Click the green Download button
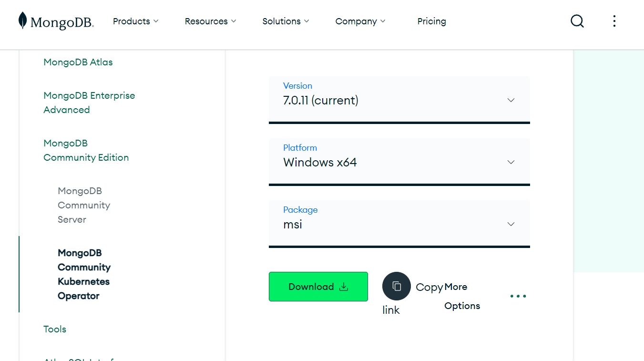 tap(318, 287)
